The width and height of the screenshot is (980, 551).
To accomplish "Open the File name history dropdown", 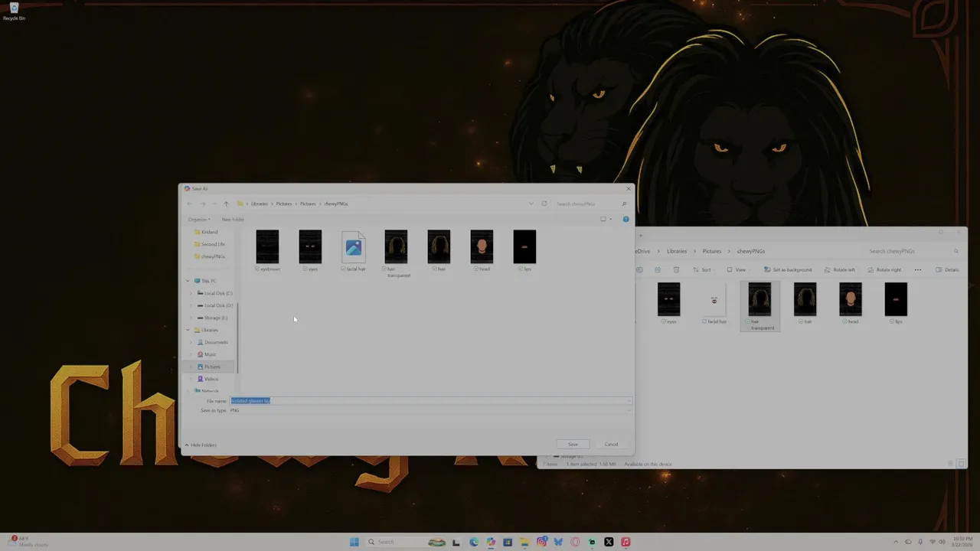I will (629, 401).
